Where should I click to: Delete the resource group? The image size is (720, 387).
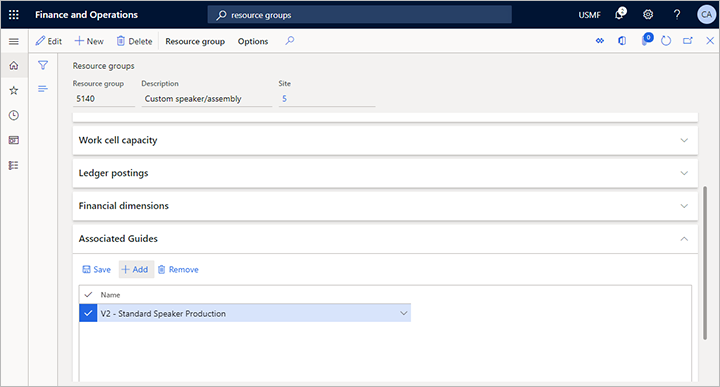tap(134, 41)
